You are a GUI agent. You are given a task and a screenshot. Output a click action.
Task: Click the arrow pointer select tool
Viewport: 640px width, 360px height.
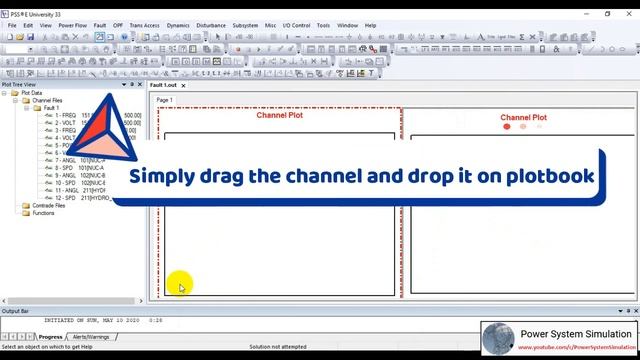(218, 37)
